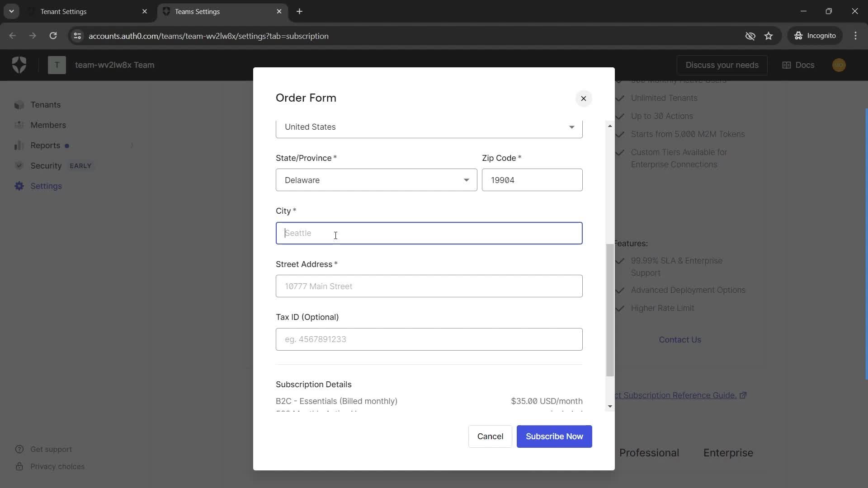Bookmark this page with the star icon

coord(769,36)
